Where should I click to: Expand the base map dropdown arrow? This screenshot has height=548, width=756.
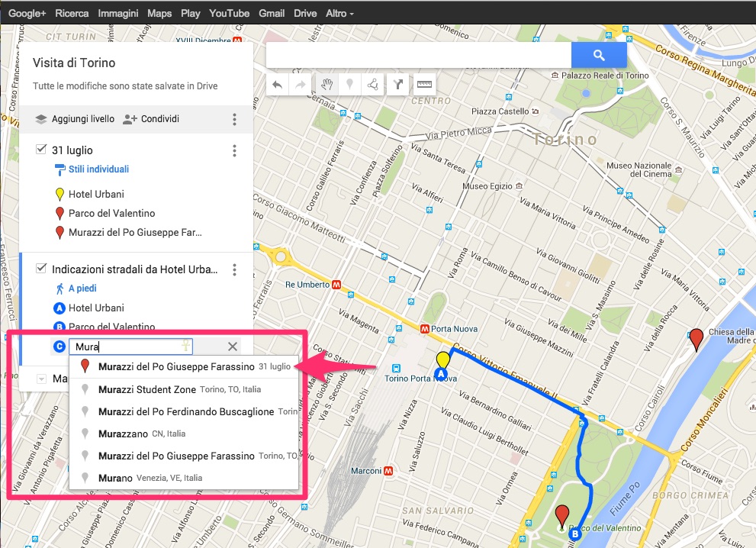[41, 379]
